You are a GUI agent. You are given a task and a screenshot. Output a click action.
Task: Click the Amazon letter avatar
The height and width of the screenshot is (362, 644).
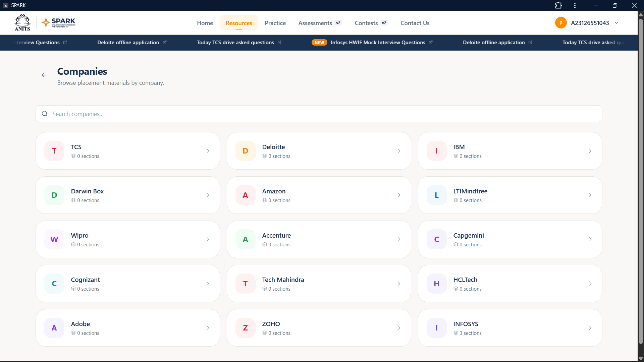(x=246, y=195)
